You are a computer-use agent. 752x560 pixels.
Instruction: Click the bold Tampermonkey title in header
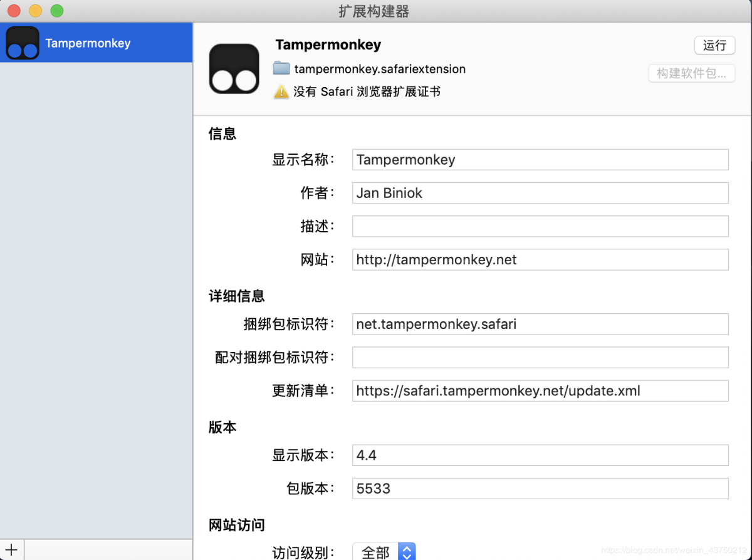(x=328, y=44)
